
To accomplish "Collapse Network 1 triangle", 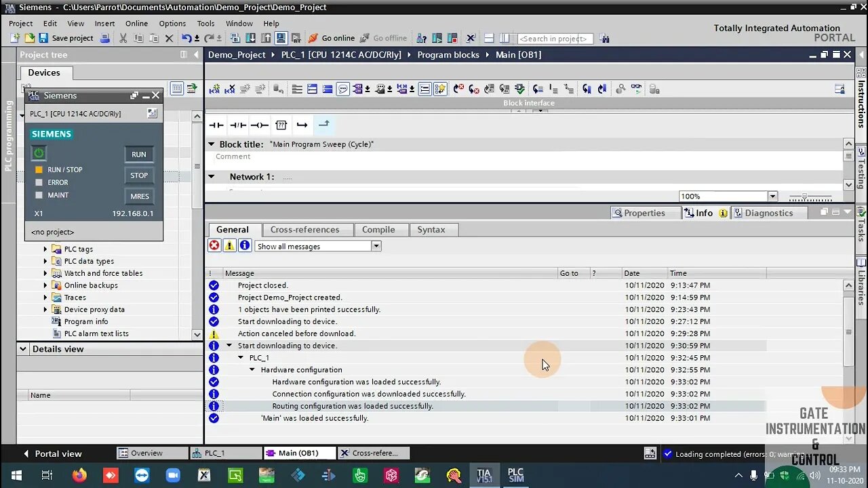I will tap(212, 176).
